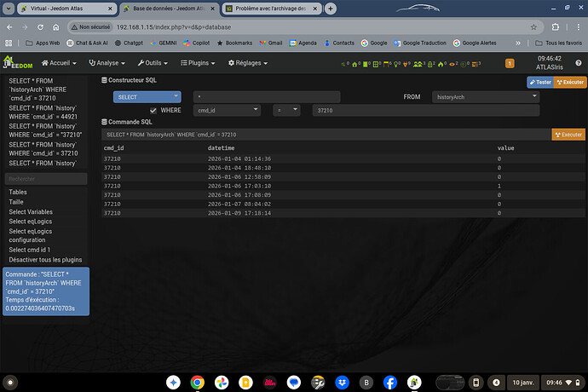Click the browser home icon

[55, 27]
